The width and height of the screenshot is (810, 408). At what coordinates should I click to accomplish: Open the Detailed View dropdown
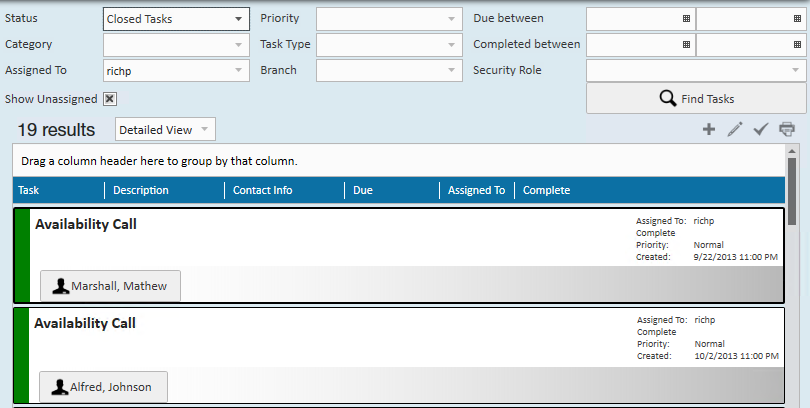point(165,130)
